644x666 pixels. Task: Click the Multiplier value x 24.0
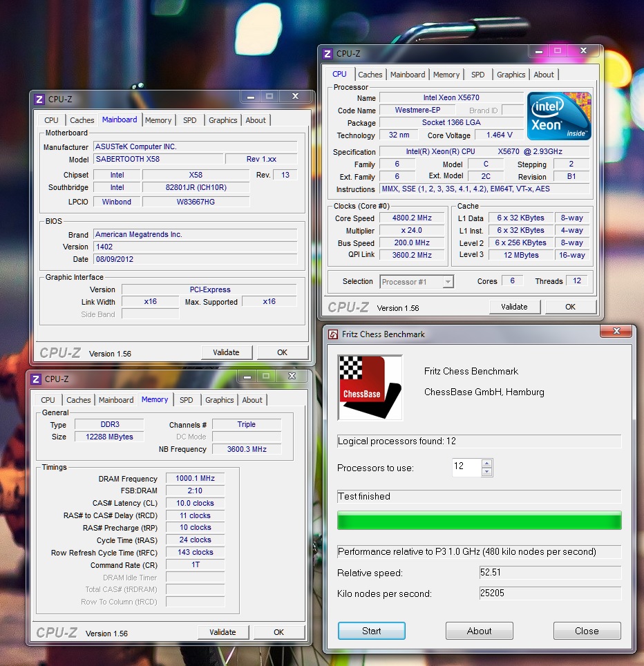412,231
